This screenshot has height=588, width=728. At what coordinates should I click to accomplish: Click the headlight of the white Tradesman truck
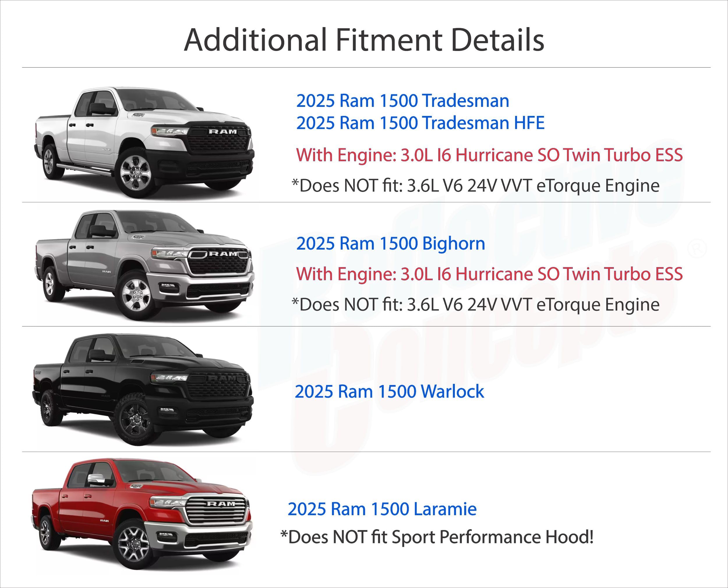[x=169, y=131]
